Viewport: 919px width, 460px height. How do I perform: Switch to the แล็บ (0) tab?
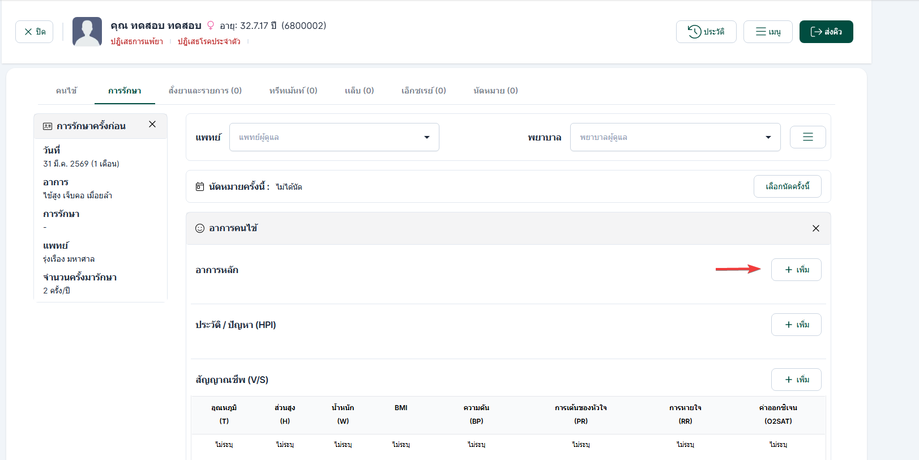click(x=359, y=91)
